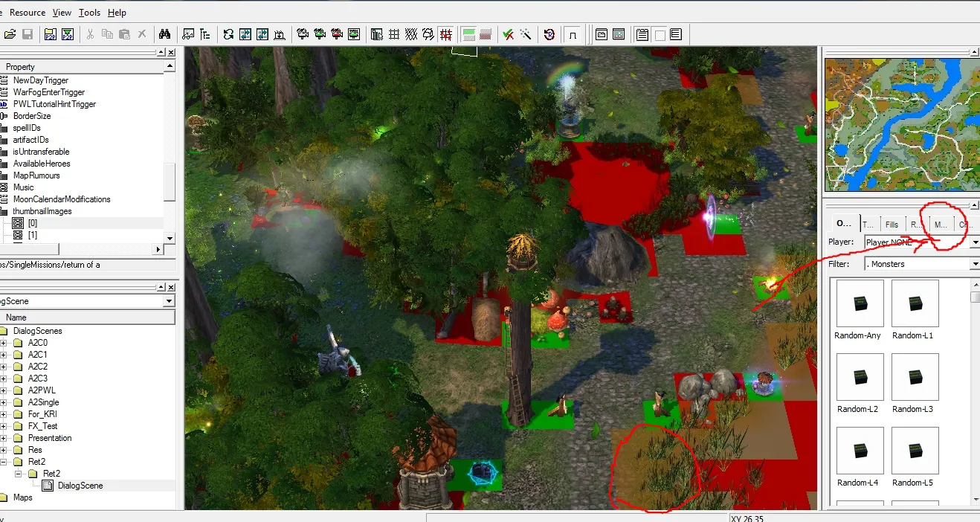The image size is (980, 522).
Task: Click the Name column header
Action: [88, 318]
